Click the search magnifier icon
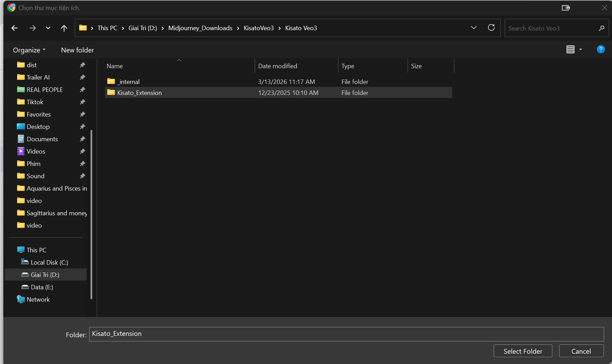 point(601,28)
